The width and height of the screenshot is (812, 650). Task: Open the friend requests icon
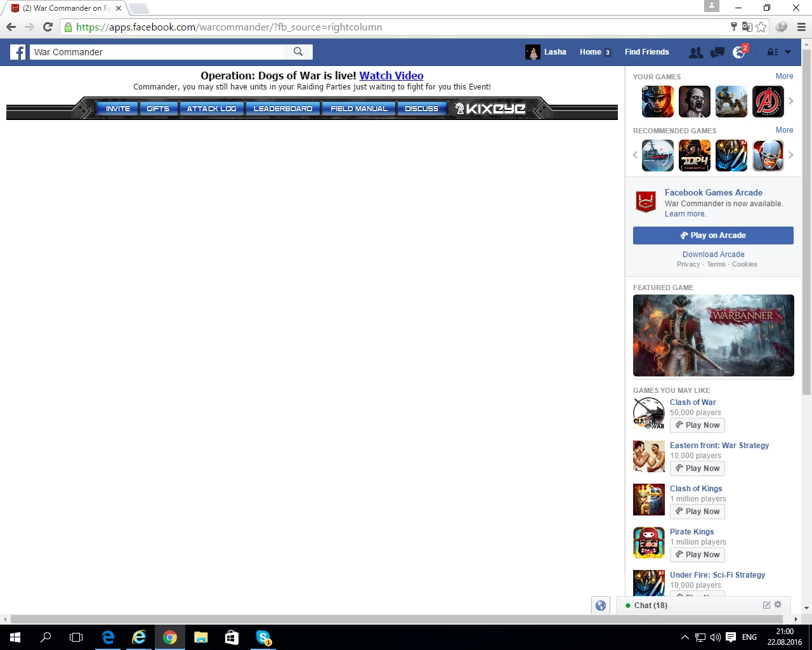tap(696, 53)
